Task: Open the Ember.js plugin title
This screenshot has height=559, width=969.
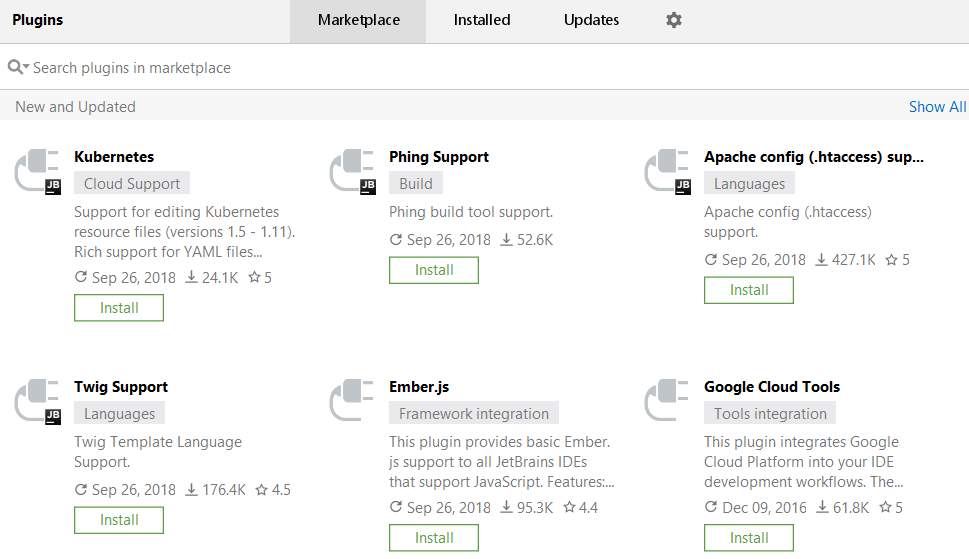Action: [419, 387]
